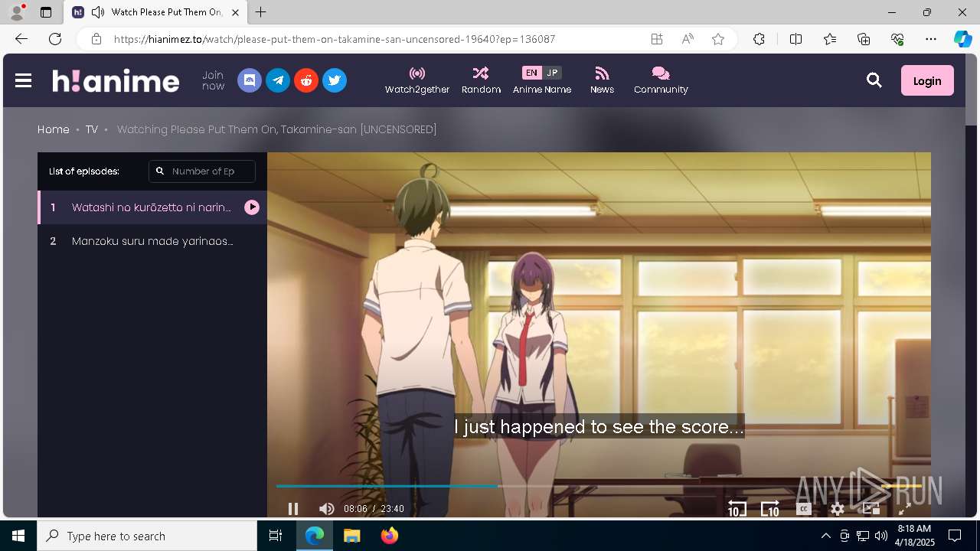
Task: Open browser essentials icon
Action: 897,39
